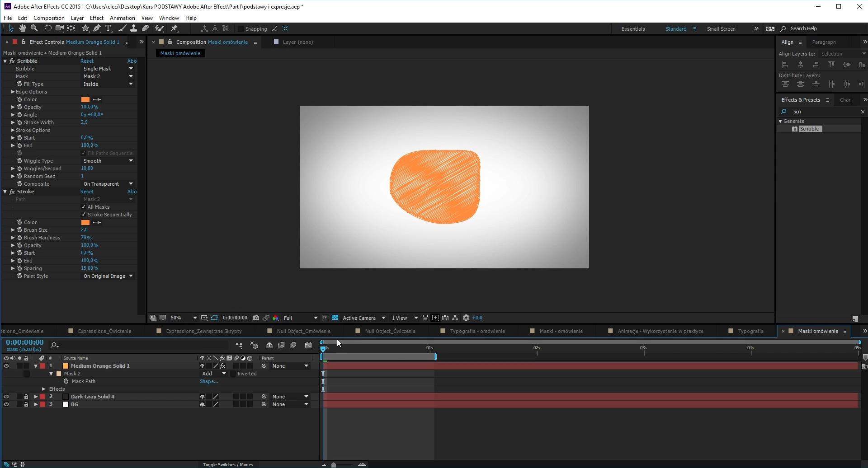Image resolution: width=868 pixels, height=468 pixels.
Task: Select the Brush tool
Action: [x=123, y=28]
